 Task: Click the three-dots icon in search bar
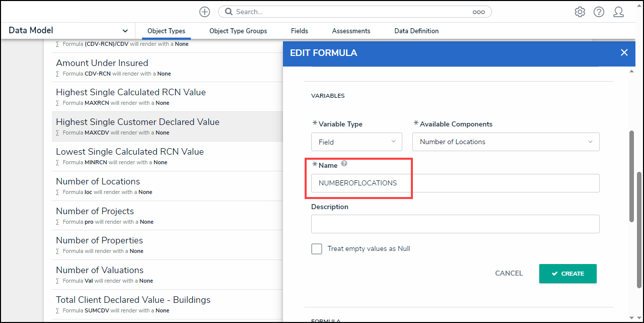coord(478,12)
